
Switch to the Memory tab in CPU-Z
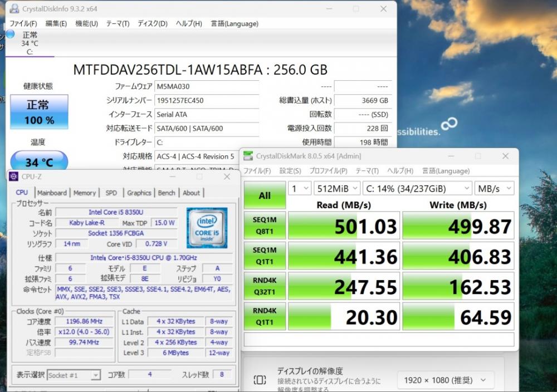(x=85, y=193)
